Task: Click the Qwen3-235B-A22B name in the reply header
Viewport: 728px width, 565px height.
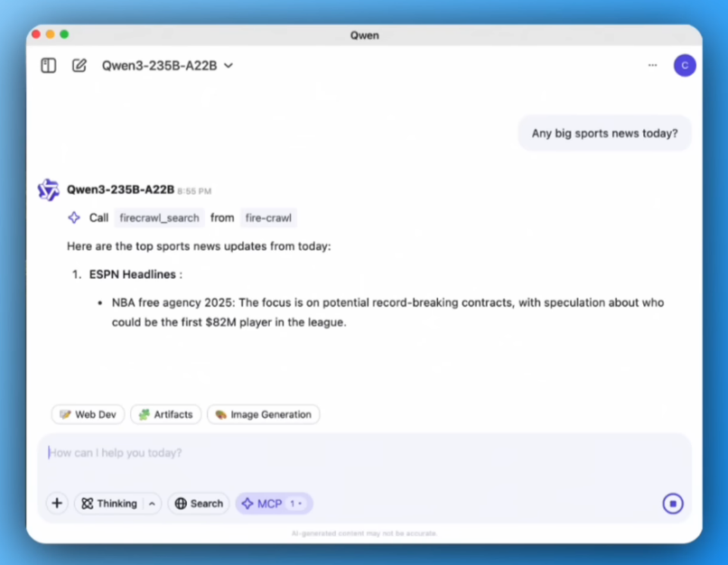Action: [x=120, y=190]
